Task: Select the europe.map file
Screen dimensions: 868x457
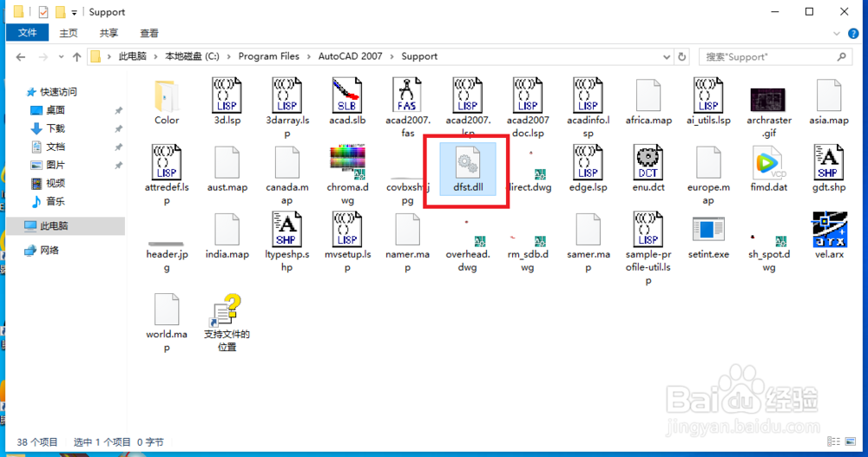Action: click(x=708, y=175)
